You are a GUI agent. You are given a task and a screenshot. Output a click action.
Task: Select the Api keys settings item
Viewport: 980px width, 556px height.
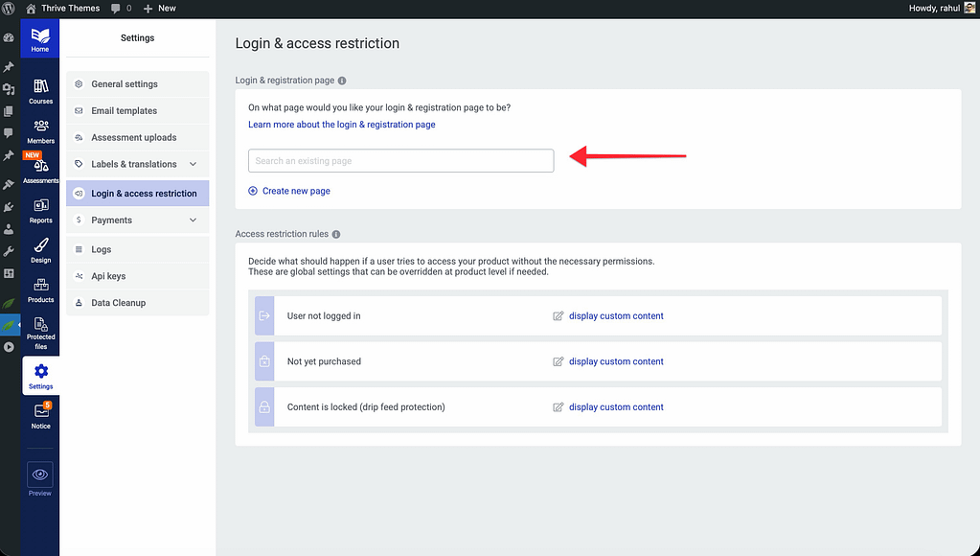click(x=108, y=276)
